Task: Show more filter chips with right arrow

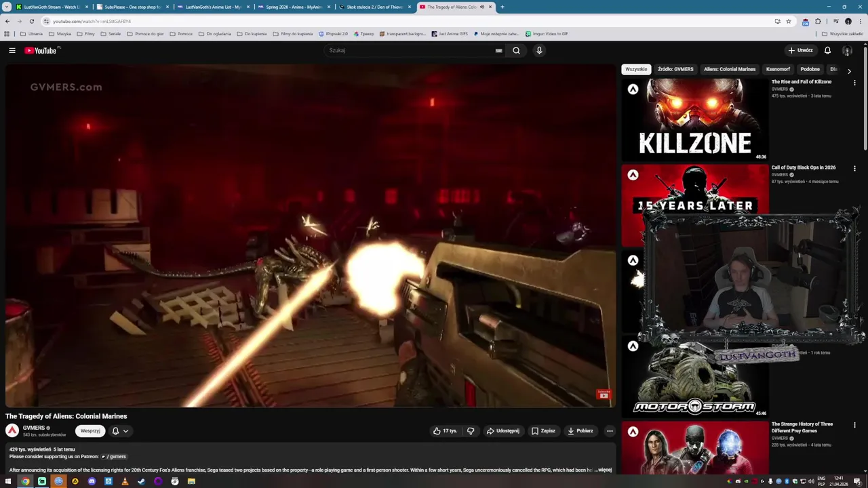Action: (x=849, y=70)
